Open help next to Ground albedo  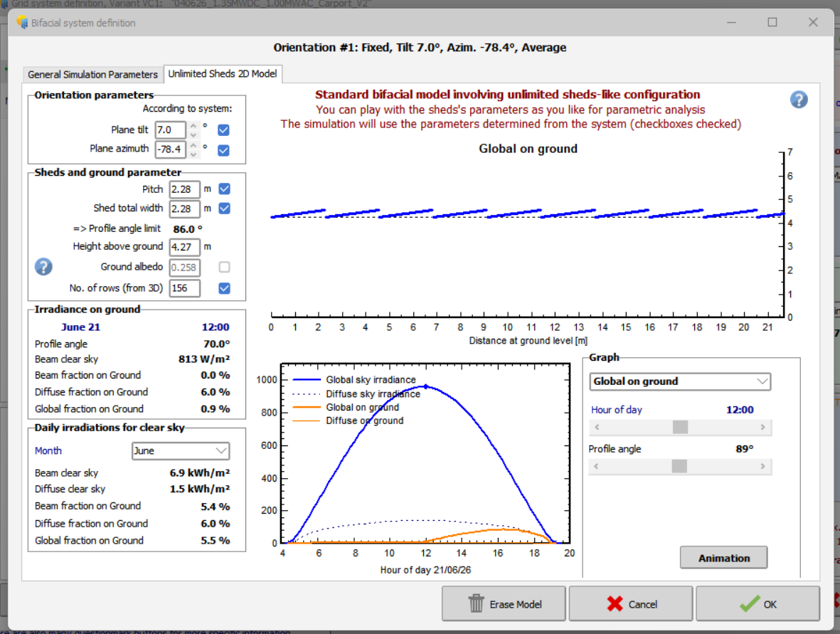pyautogui.click(x=43, y=267)
